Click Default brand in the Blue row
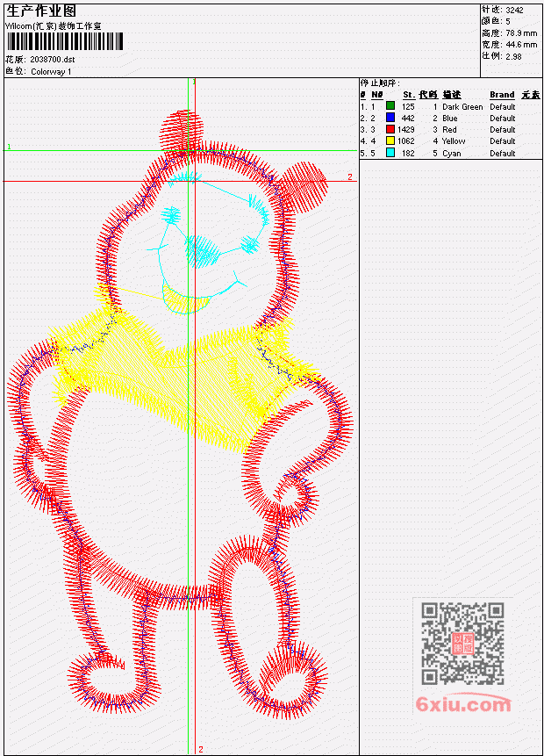 503,119
